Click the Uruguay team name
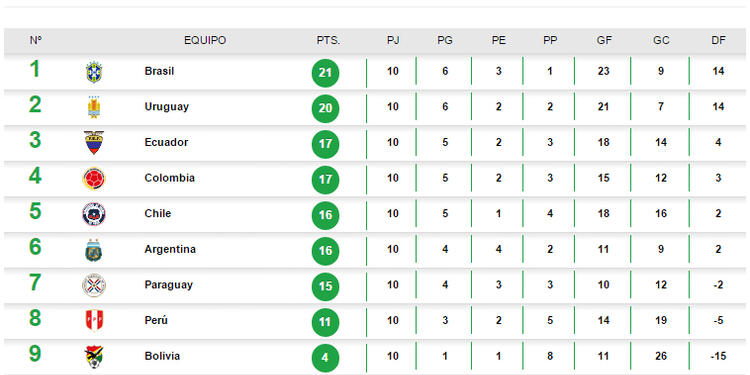This screenshot has width=750, height=375. (x=166, y=107)
